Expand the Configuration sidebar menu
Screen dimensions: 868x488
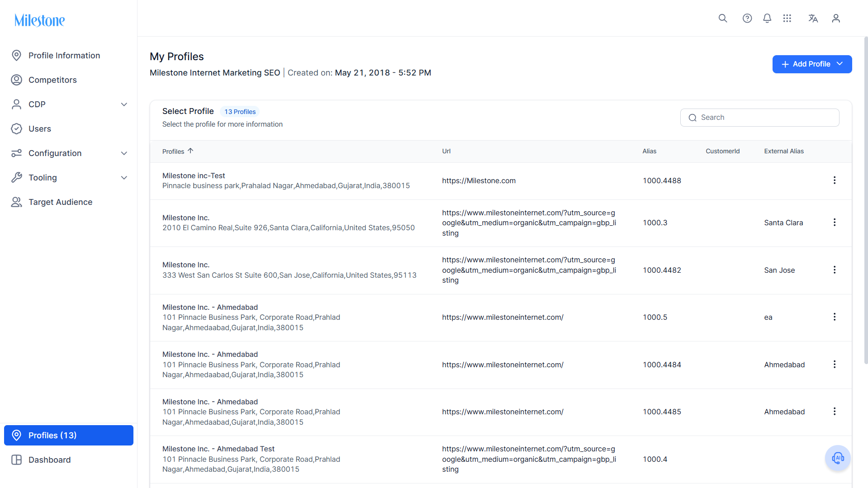click(124, 153)
